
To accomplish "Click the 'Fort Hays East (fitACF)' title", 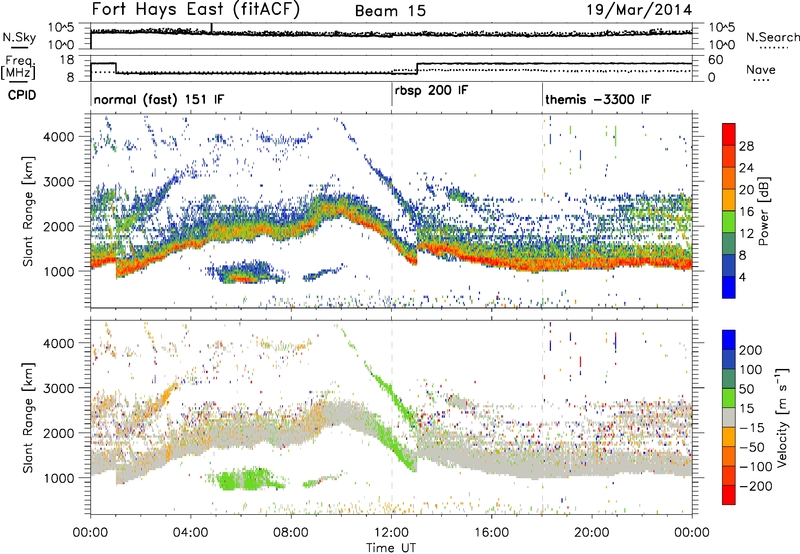I will (x=196, y=10).
